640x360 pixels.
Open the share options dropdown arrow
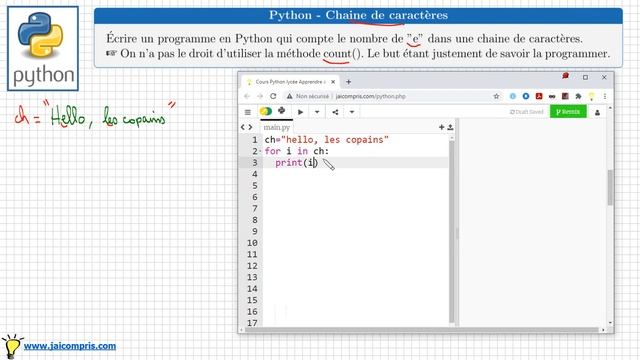[x=352, y=112]
